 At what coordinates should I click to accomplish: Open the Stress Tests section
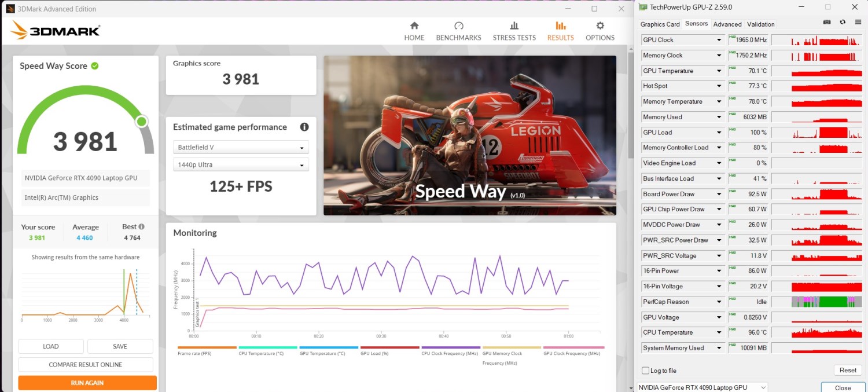[x=514, y=31]
